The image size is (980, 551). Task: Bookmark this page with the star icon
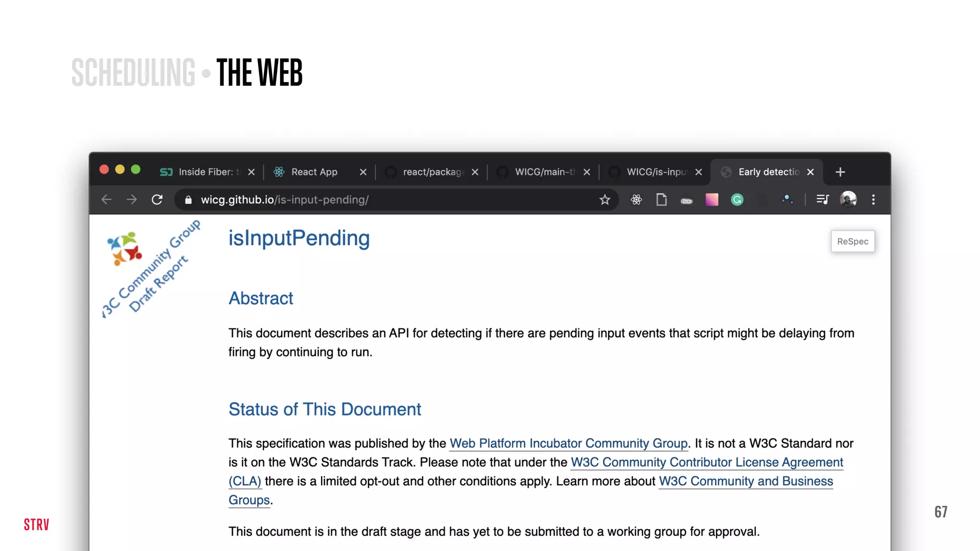pos(605,199)
